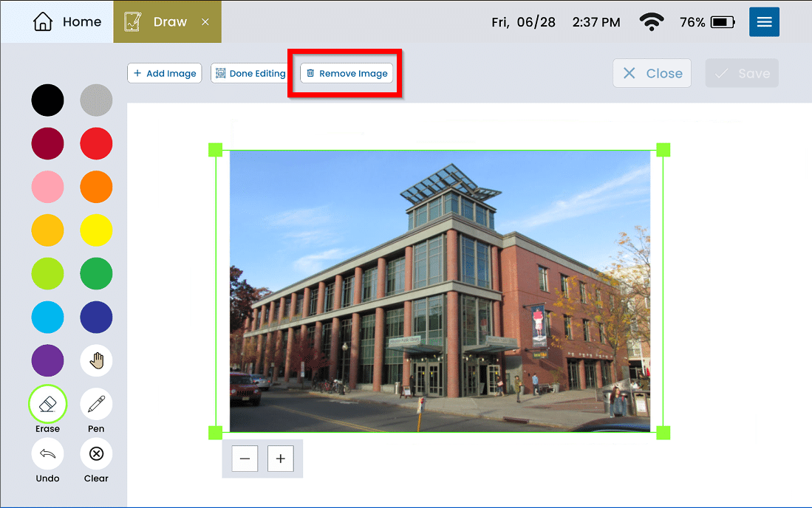The width and height of the screenshot is (812, 508).
Task: Select the Erase tool
Action: (47, 404)
